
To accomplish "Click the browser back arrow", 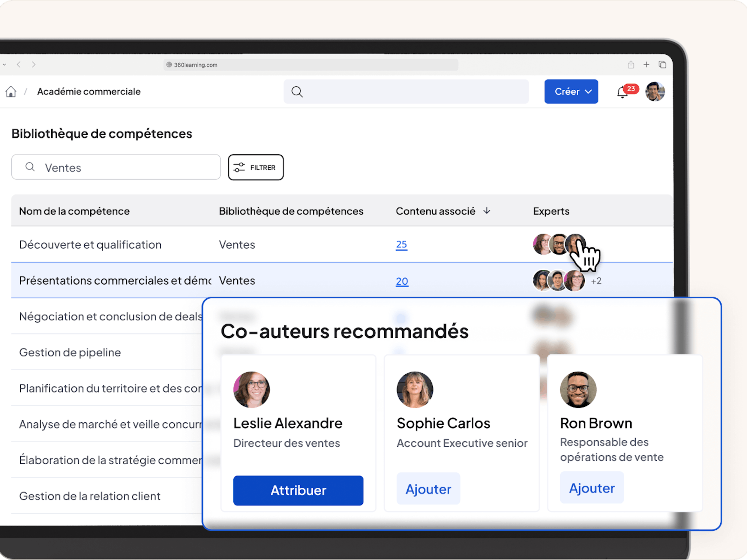I will coord(19,64).
